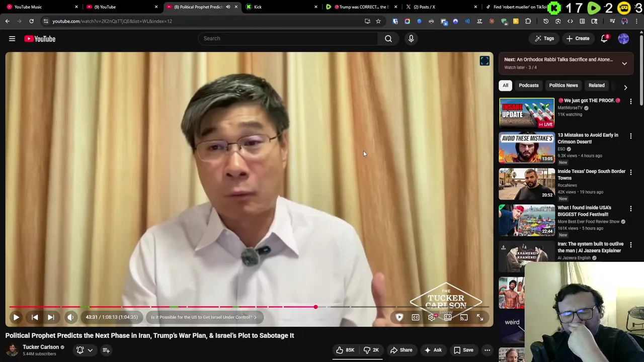Like the video (85K)
The image size is (644, 362).
coord(345,350)
